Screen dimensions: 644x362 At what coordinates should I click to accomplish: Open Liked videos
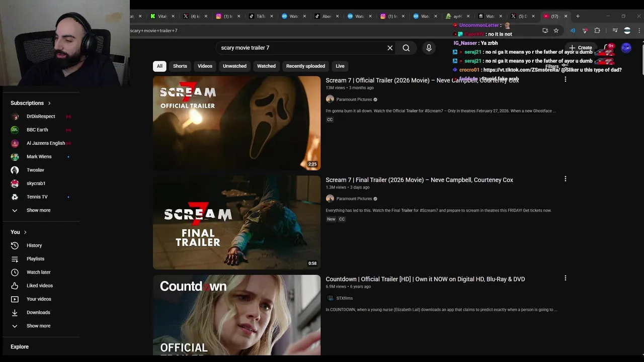pos(39,286)
